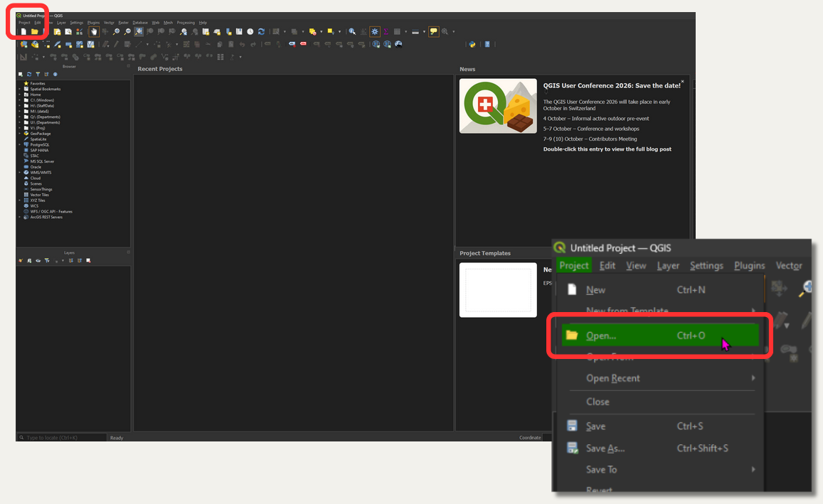This screenshot has width=823, height=504.
Task: Click the clock Temporal Controller icon
Action: 250,31
